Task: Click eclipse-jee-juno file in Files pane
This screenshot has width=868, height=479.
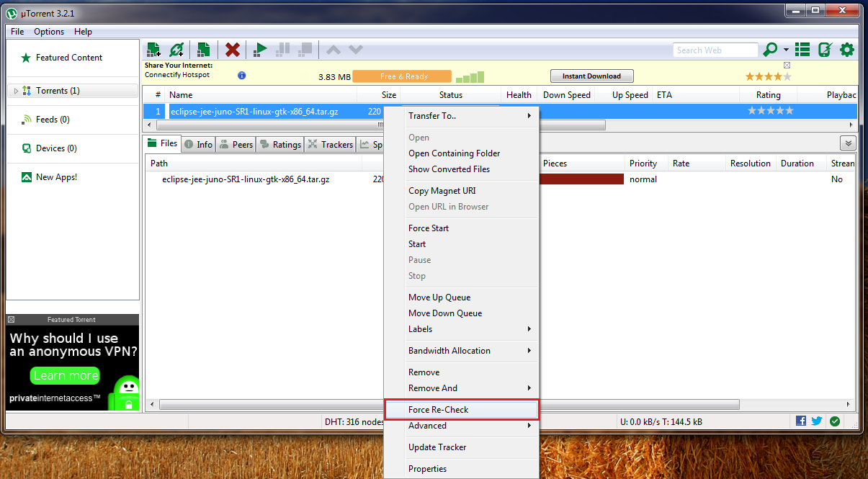Action: (x=246, y=179)
